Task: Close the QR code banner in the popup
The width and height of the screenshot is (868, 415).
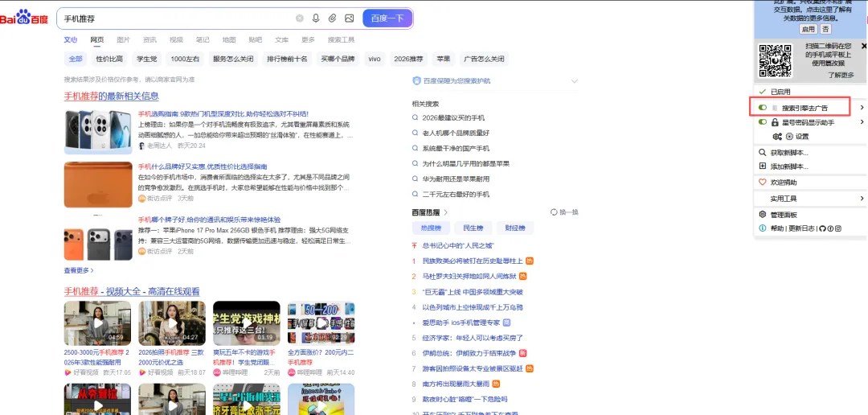Action: click(864, 46)
